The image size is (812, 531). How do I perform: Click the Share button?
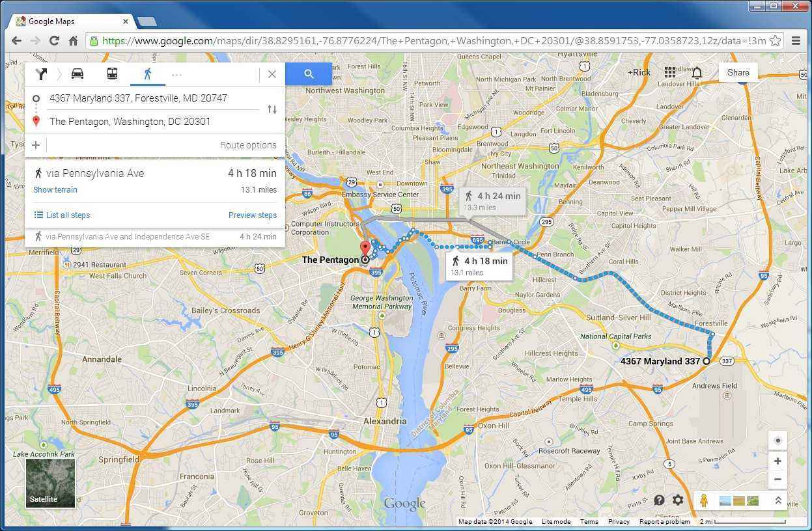coord(738,72)
